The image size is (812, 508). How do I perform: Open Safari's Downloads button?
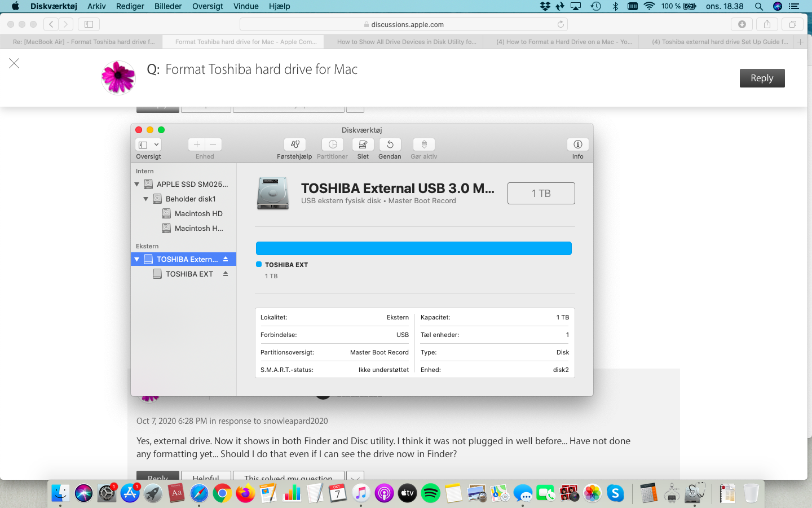click(x=742, y=24)
